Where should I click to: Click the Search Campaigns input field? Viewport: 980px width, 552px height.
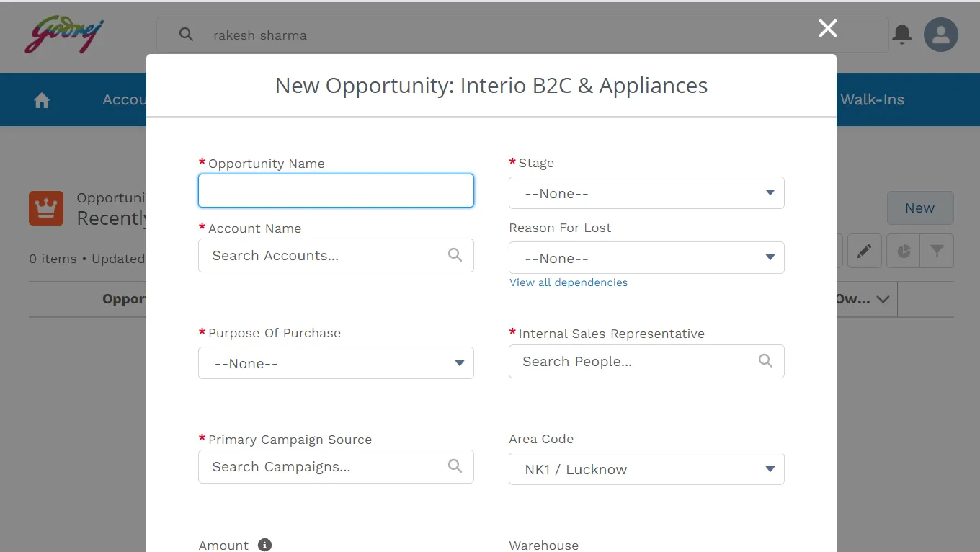click(336, 467)
